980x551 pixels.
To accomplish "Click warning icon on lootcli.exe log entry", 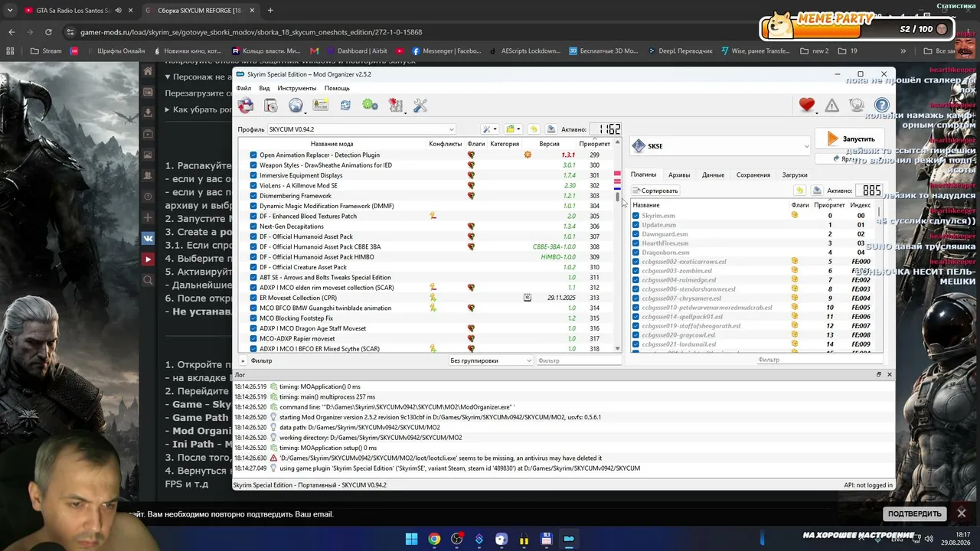I will tap(273, 458).
